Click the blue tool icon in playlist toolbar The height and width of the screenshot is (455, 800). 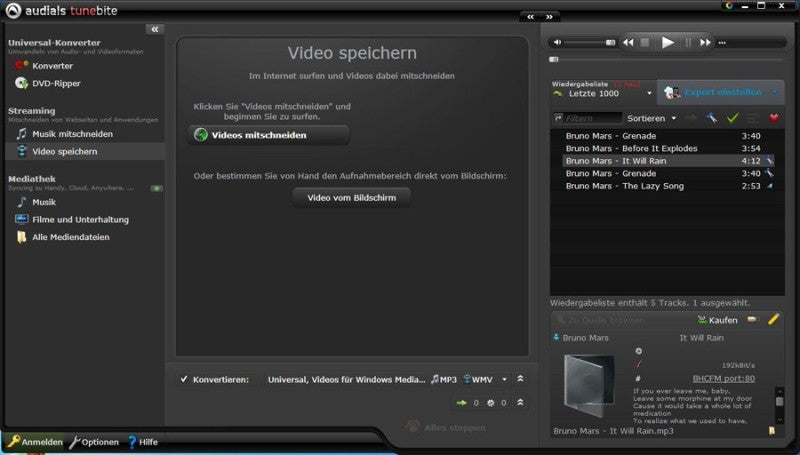coord(711,118)
